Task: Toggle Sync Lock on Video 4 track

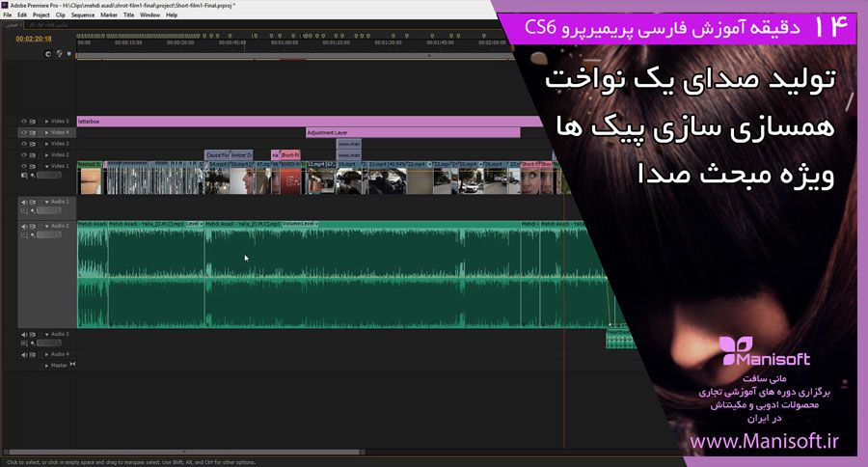Action: tap(33, 132)
